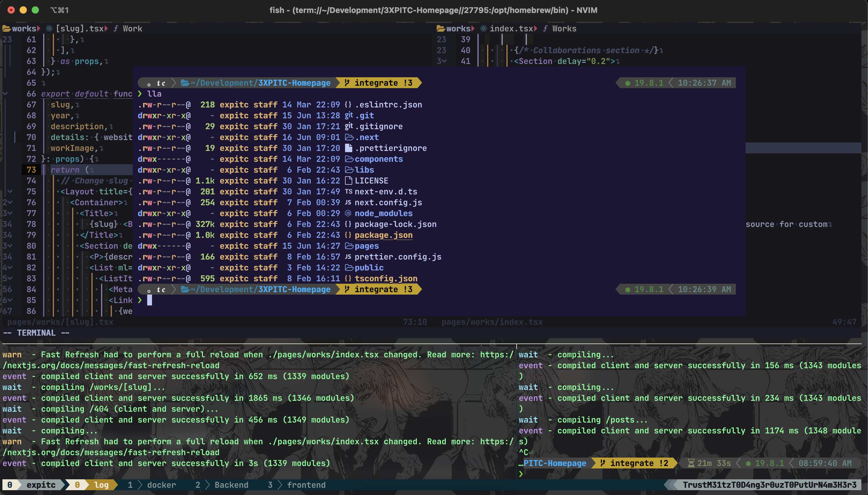Click the JS icon beside prettier.config.js

point(348,257)
